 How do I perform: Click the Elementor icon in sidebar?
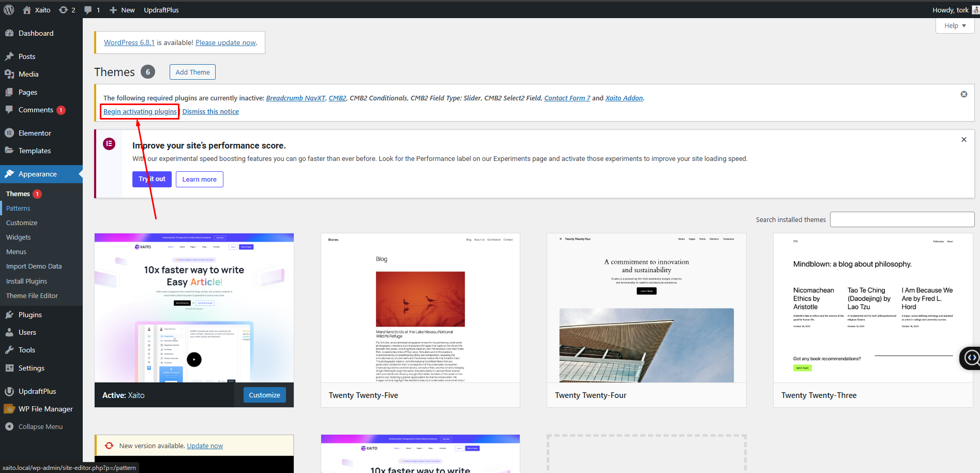pyautogui.click(x=9, y=133)
